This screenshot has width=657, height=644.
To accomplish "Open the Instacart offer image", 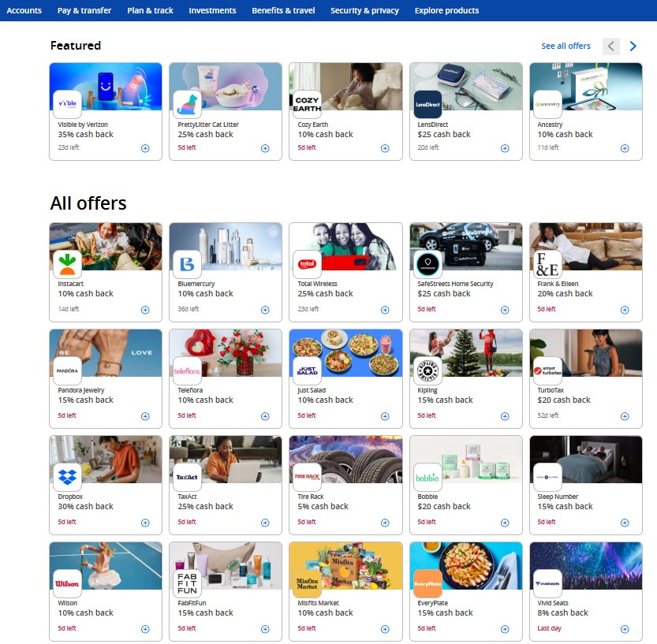I will pos(106,247).
